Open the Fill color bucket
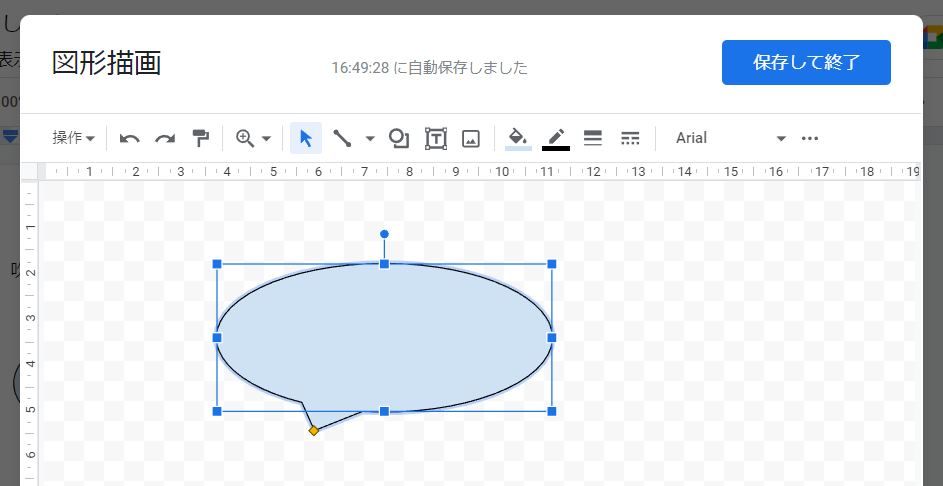 point(518,138)
